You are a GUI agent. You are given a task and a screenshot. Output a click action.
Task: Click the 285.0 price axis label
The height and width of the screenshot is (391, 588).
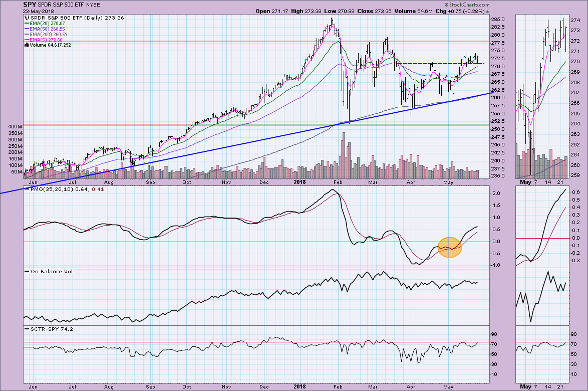click(x=497, y=20)
